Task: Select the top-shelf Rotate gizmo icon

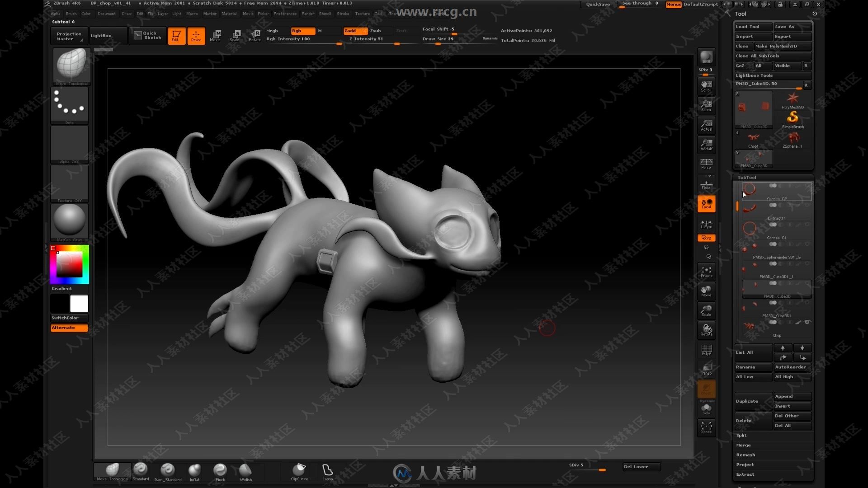Action: point(255,35)
